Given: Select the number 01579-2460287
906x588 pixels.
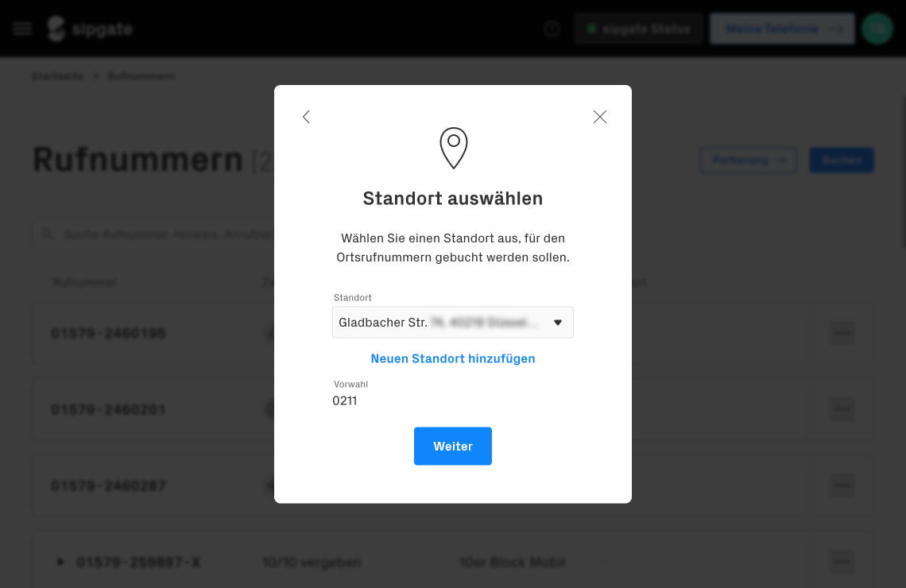Looking at the screenshot, I should click(109, 485).
